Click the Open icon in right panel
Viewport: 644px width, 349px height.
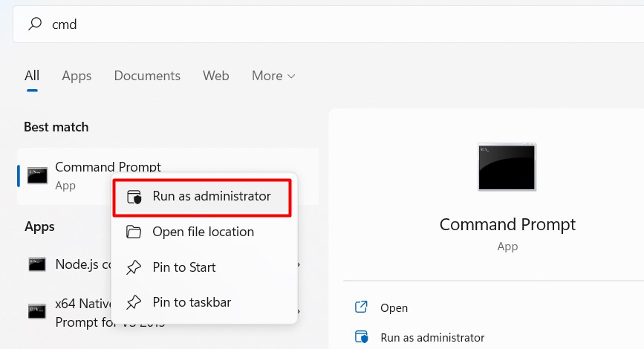tap(362, 307)
